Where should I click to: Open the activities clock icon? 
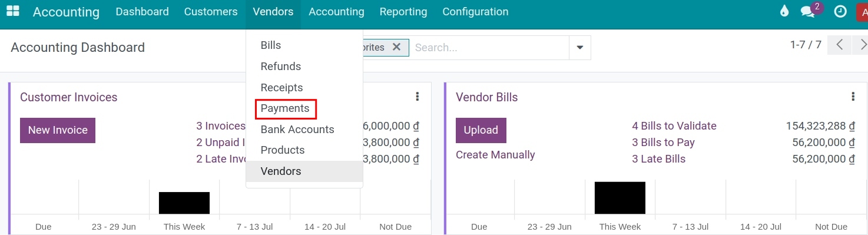[840, 11]
